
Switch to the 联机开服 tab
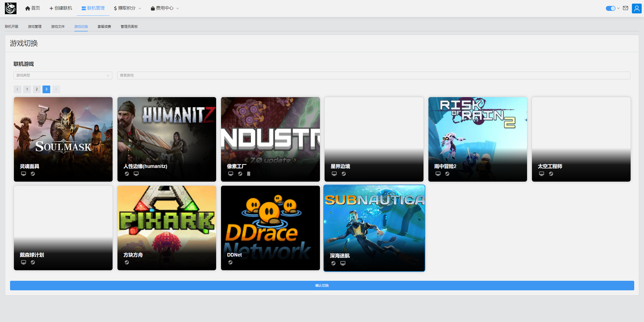12,27
